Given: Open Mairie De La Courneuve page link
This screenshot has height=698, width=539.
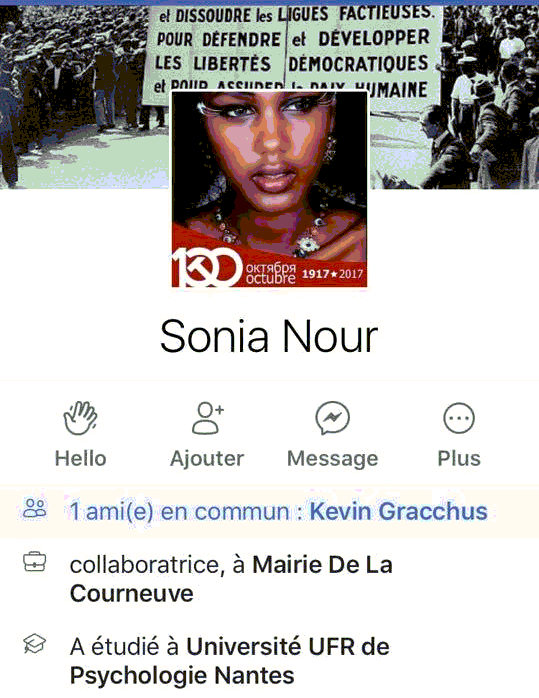Looking at the screenshot, I should tap(231, 579).
